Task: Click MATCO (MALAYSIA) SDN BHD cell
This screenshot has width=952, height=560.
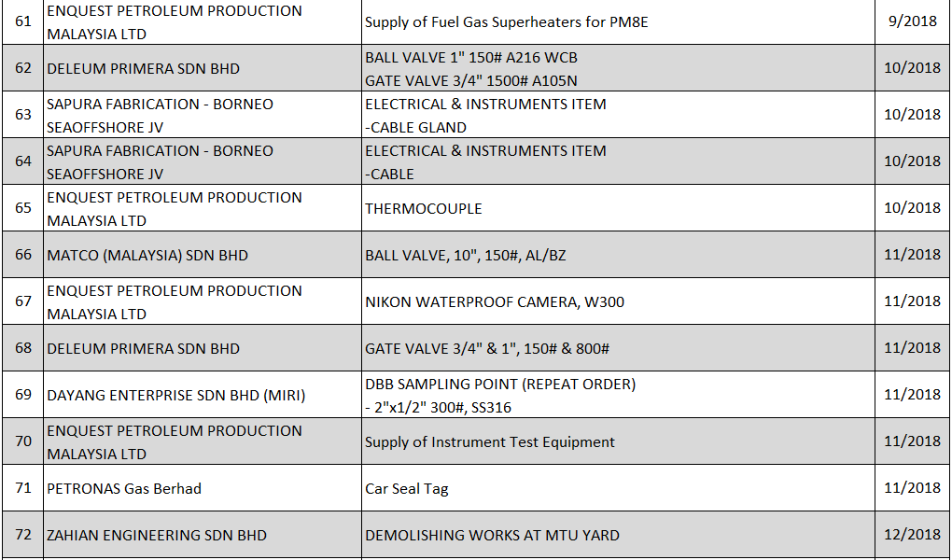Action: point(202,255)
